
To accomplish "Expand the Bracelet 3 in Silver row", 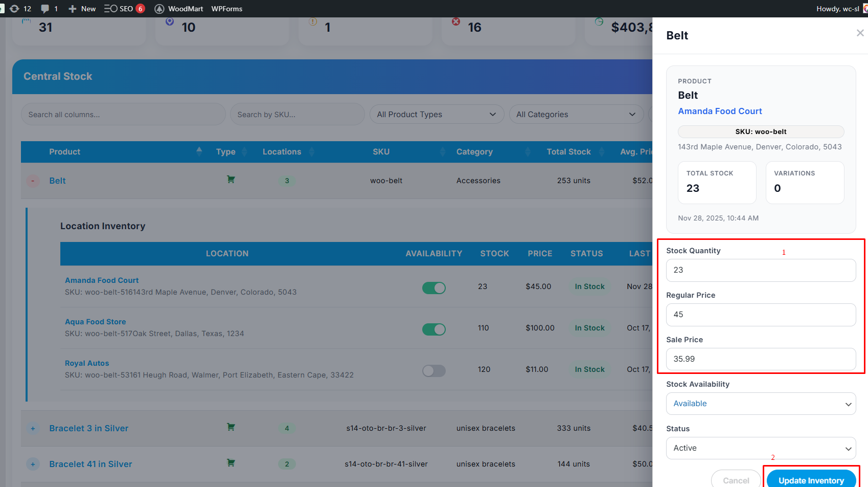I will point(33,428).
